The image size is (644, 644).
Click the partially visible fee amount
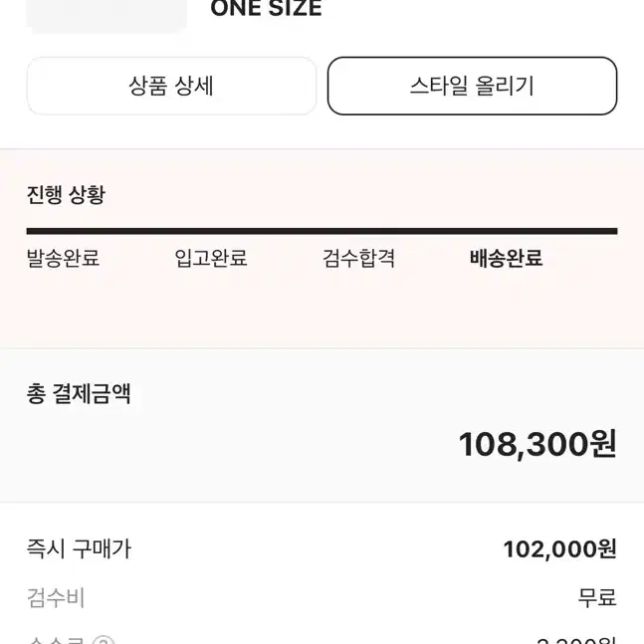[576, 641]
